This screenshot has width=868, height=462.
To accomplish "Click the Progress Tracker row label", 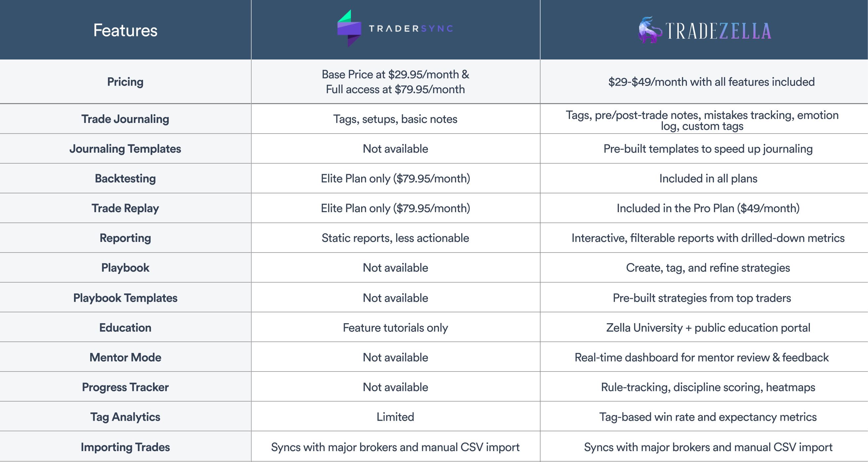I will point(125,387).
